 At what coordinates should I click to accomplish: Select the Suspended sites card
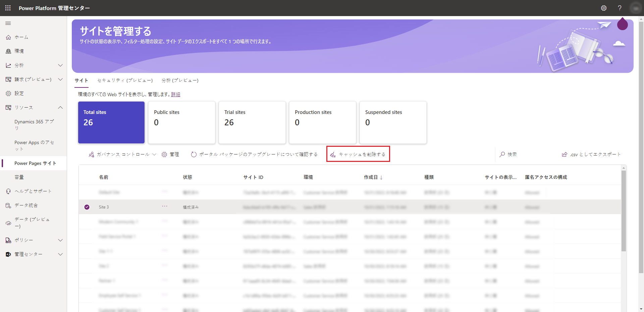point(393,123)
